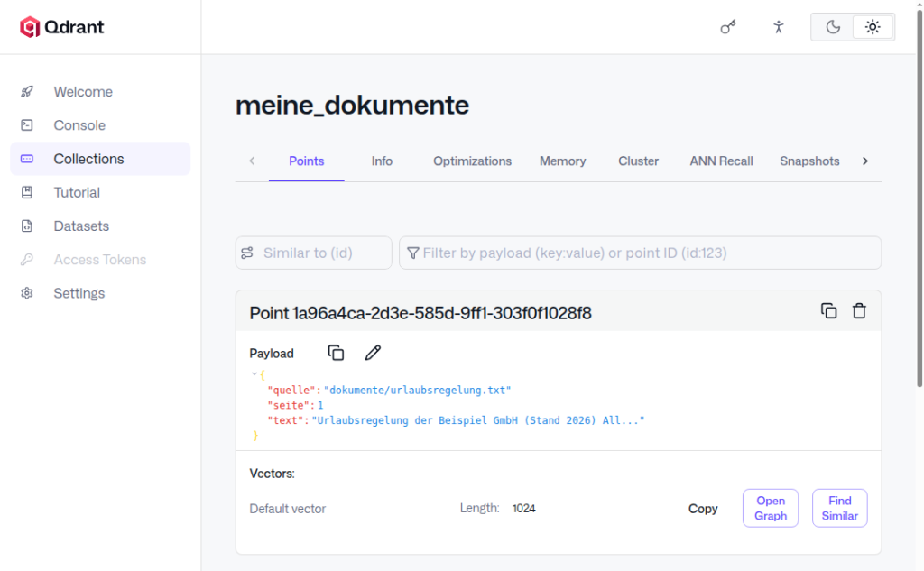Open Datasets in sidebar

[100, 226]
